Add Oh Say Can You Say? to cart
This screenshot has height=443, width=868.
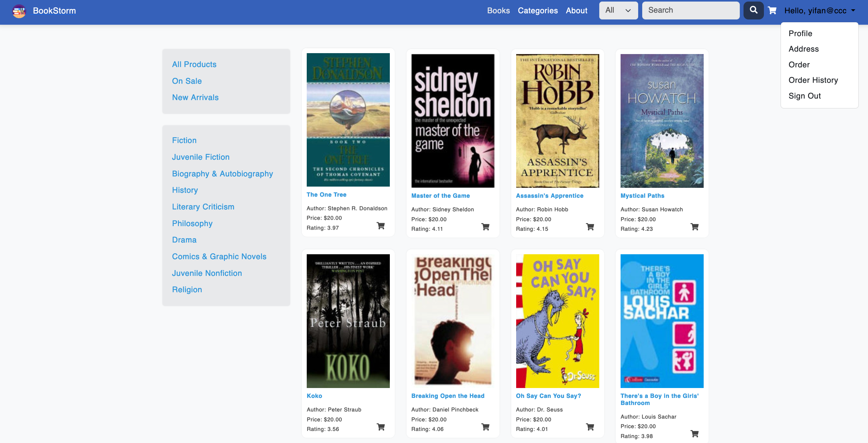click(x=590, y=427)
